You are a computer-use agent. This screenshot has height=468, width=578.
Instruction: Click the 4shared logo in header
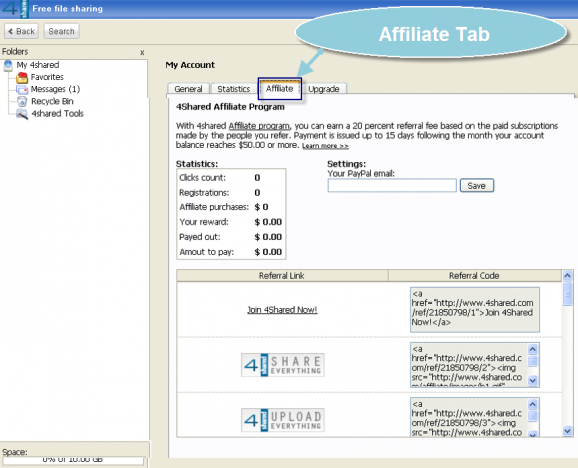[x=15, y=8]
